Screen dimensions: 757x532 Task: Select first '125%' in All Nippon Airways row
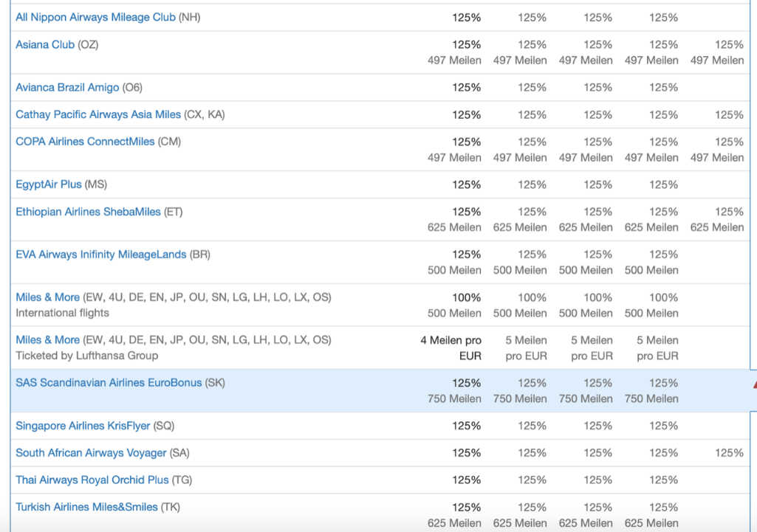466,18
